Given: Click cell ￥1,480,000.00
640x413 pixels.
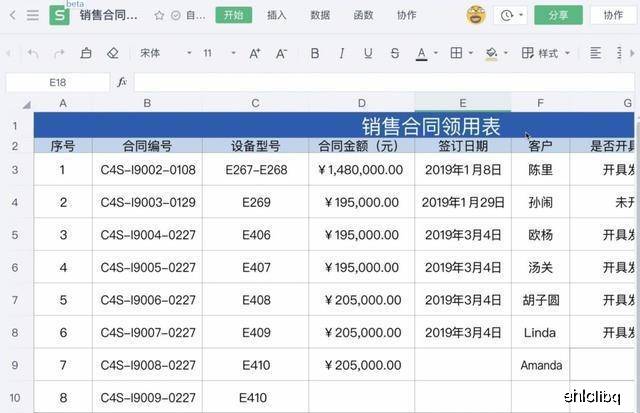Looking at the screenshot, I should coord(362,170).
